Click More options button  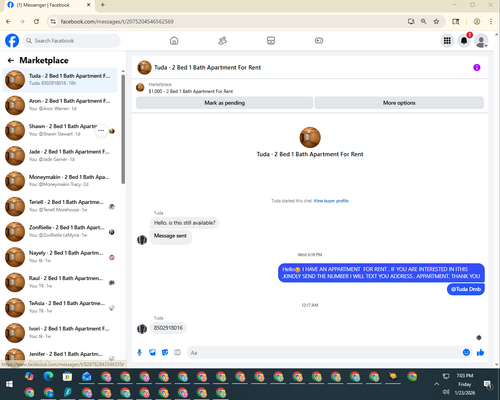click(x=399, y=103)
